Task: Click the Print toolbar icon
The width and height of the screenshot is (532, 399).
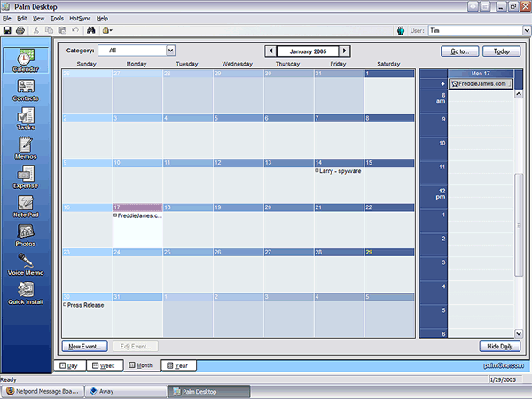Action: click(x=20, y=30)
